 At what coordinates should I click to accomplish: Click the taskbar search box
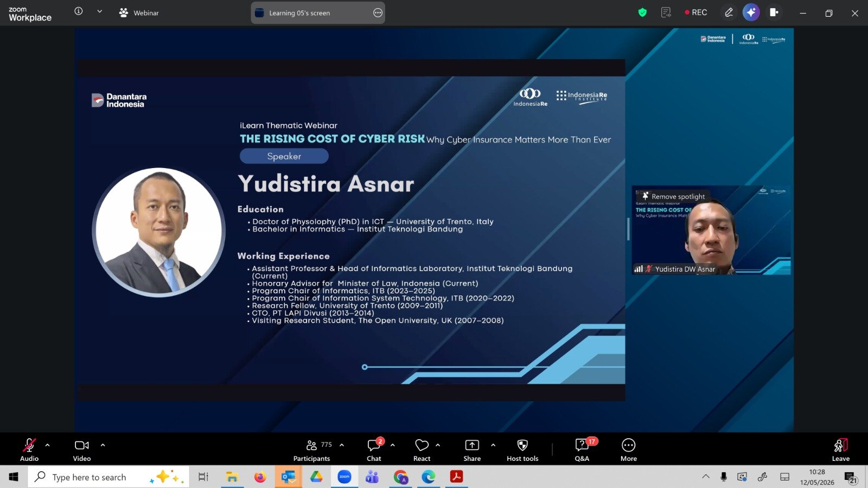(108, 477)
